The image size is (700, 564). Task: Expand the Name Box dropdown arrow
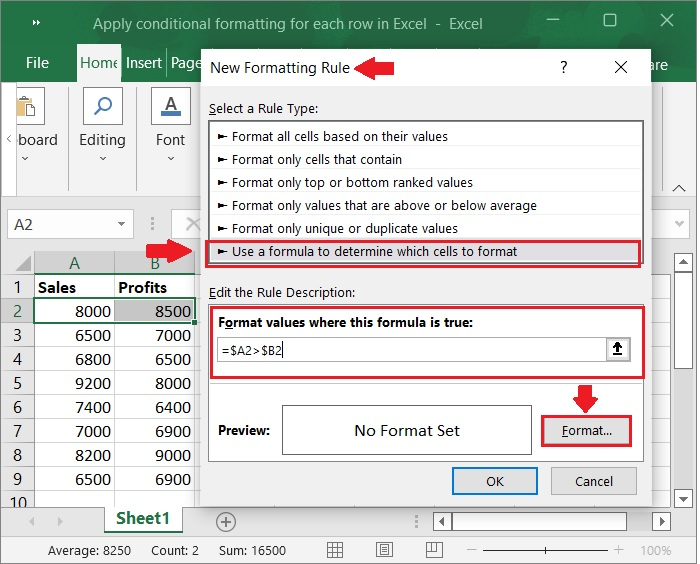coord(122,225)
